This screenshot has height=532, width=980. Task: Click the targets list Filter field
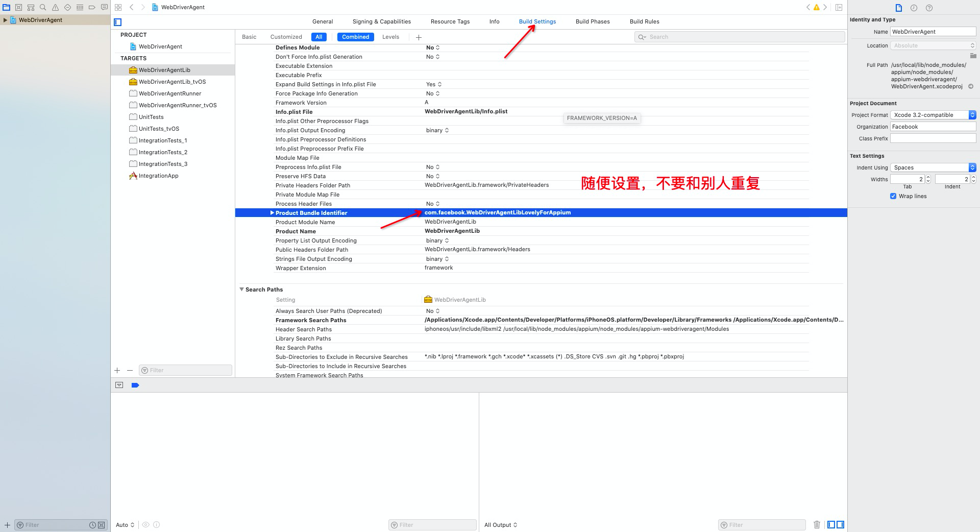185,370
